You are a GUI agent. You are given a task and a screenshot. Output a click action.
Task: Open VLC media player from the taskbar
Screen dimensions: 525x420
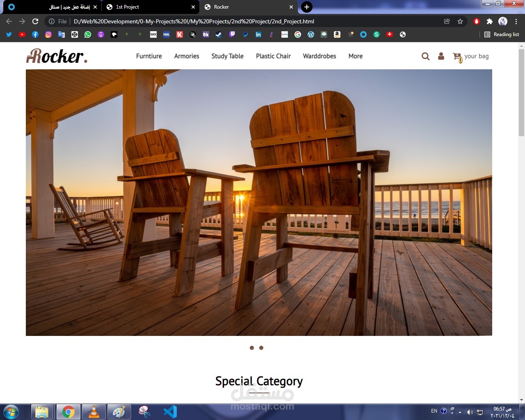tap(94, 411)
